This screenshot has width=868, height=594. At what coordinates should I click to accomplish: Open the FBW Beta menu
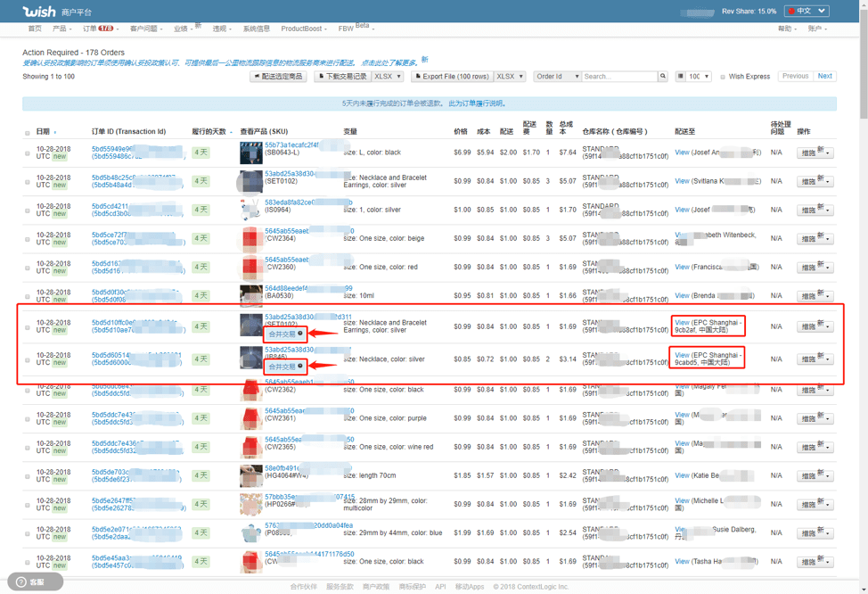point(356,28)
